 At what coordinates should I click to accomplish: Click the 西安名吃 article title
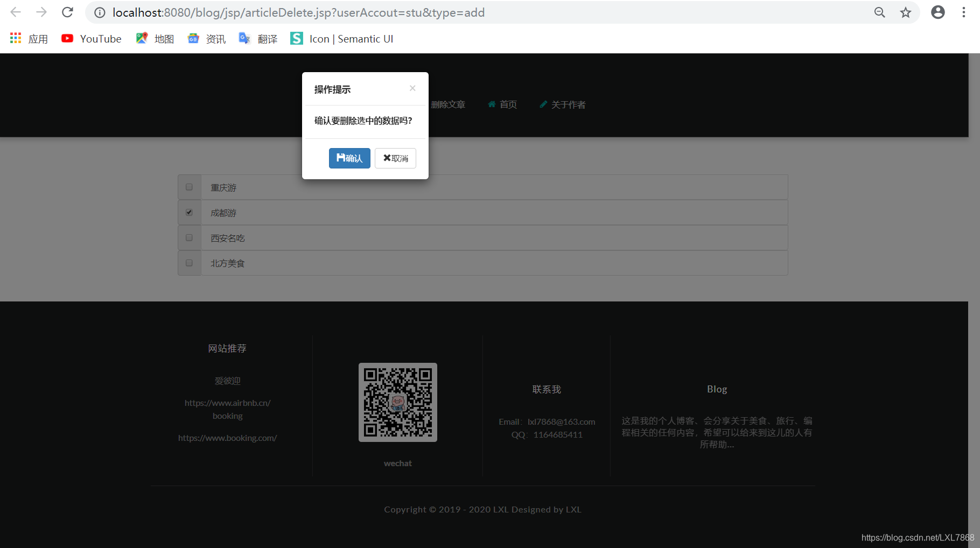(x=228, y=238)
